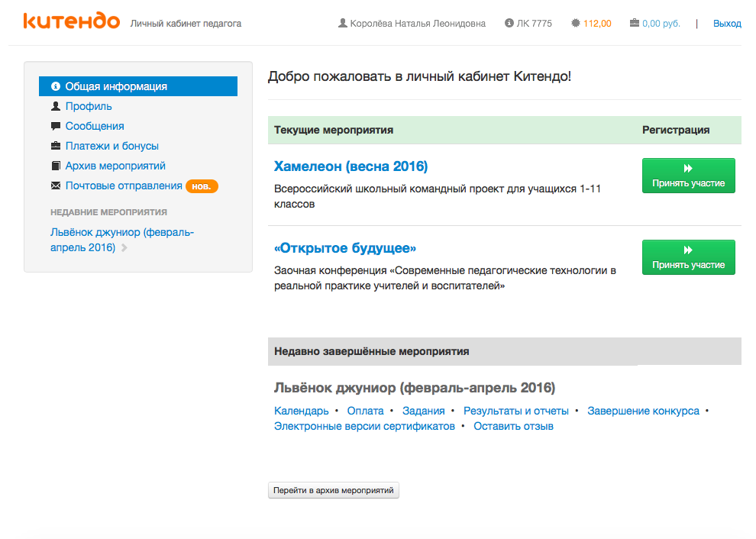756x539 pixels.
Task: Click the forward arrows icon on Хамелеон button
Action: (688, 168)
